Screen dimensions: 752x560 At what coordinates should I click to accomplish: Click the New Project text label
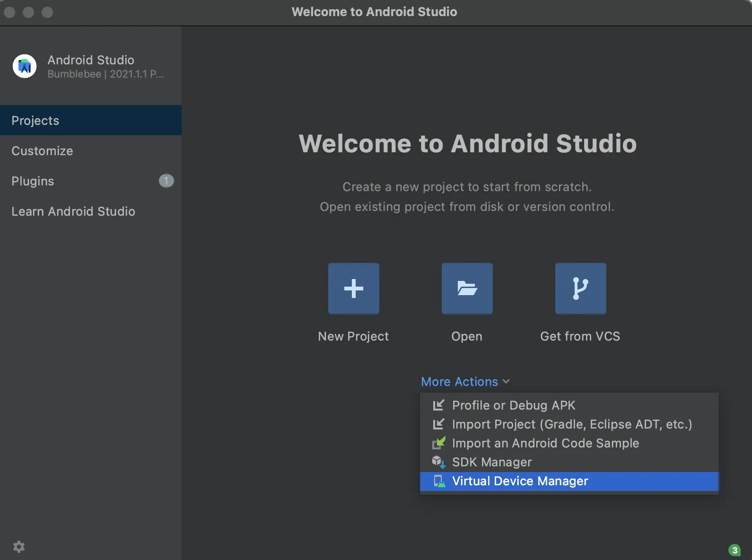[x=353, y=336]
